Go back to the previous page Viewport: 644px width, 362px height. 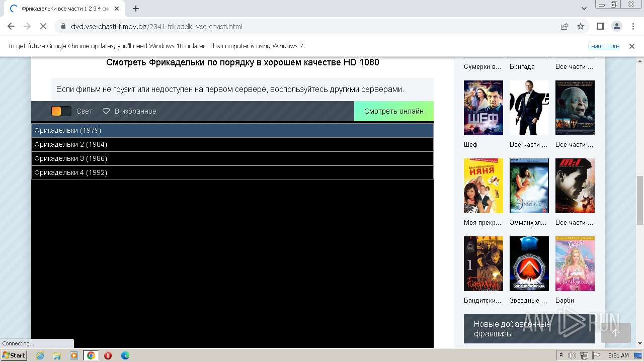[11, 26]
